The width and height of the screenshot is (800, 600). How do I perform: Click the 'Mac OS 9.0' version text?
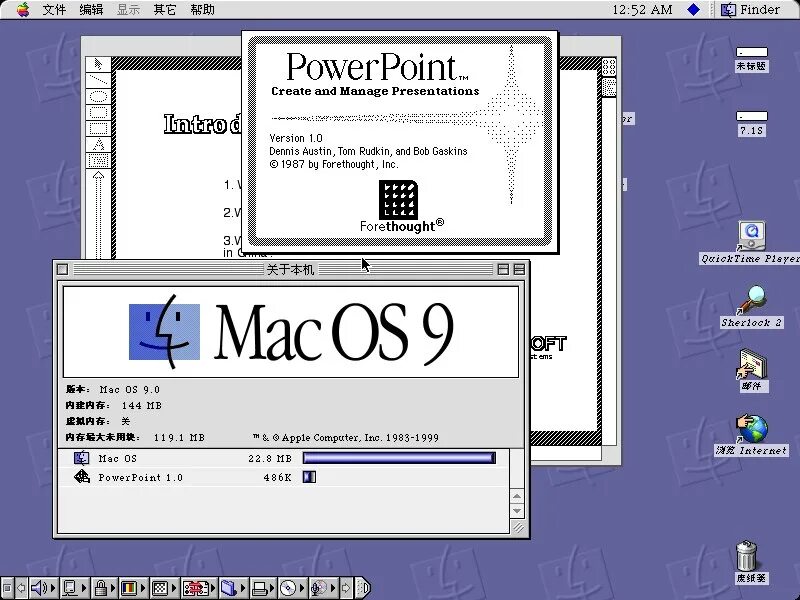tap(130, 390)
